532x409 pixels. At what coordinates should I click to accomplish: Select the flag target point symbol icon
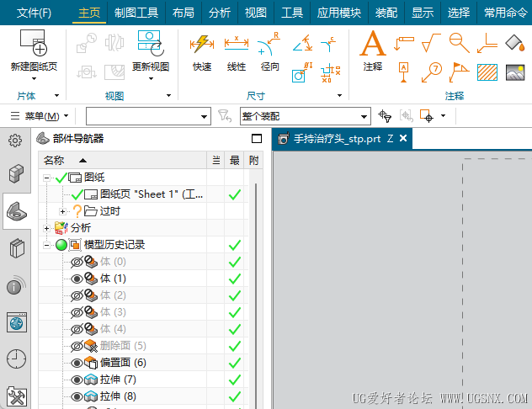click(460, 72)
